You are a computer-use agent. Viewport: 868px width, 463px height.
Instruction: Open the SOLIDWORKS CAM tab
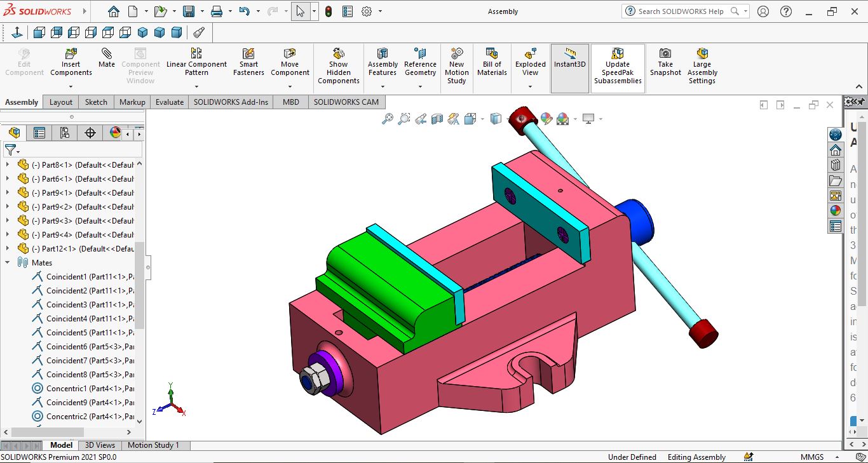pyautogui.click(x=346, y=102)
